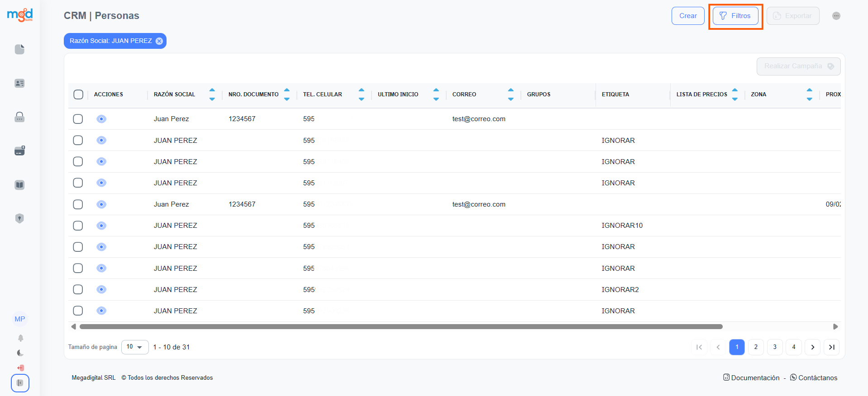Open the contact card sidebar module

(19, 83)
